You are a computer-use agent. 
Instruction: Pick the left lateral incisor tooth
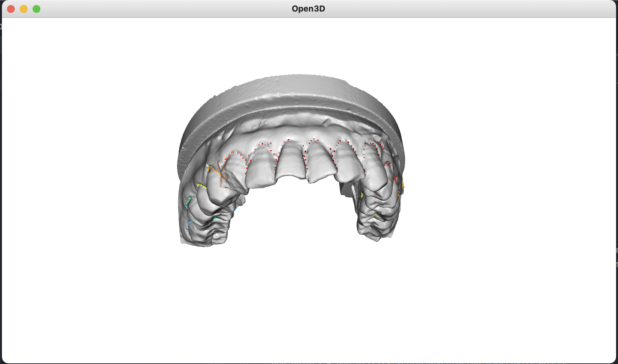tap(261, 170)
